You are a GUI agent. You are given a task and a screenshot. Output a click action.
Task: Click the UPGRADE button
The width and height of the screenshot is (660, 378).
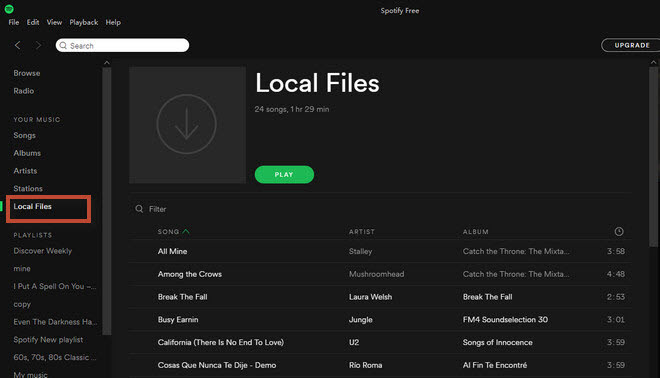[632, 45]
